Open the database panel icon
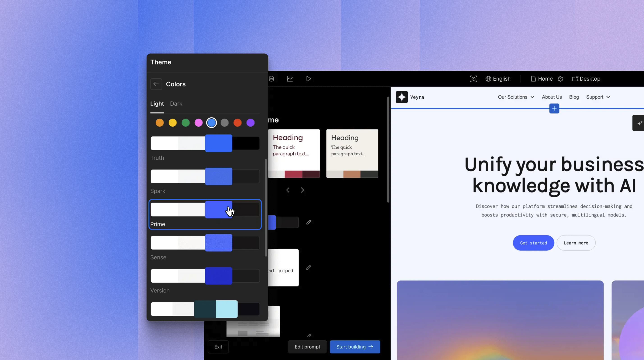 pos(272,79)
